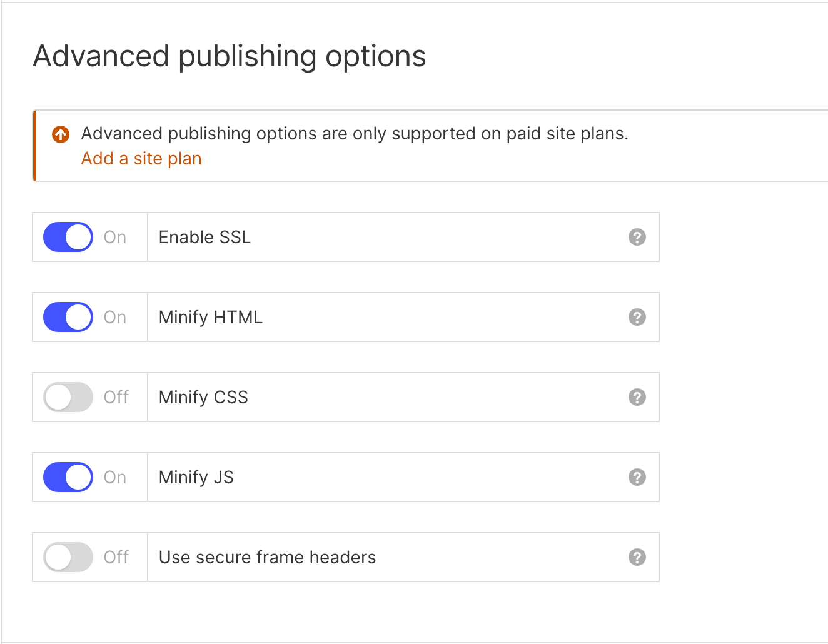Viewport: 828px width, 644px height.
Task: Select the 'Minify CSS' label text
Action: [203, 398]
